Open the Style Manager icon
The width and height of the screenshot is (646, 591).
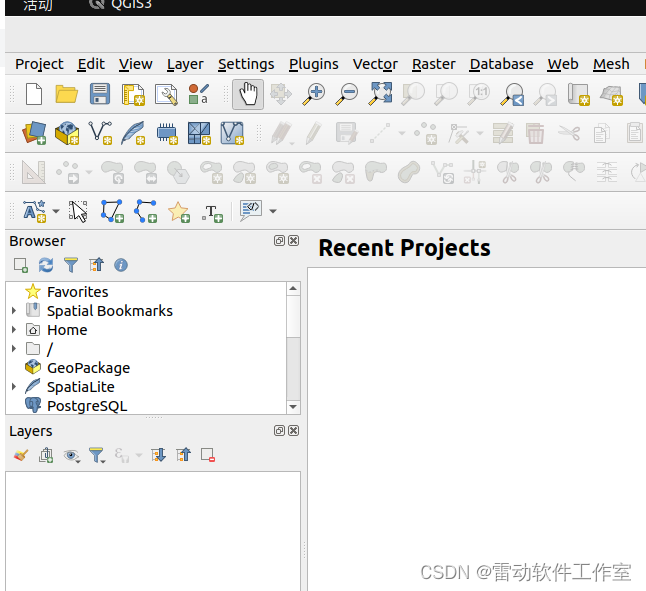[x=199, y=94]
